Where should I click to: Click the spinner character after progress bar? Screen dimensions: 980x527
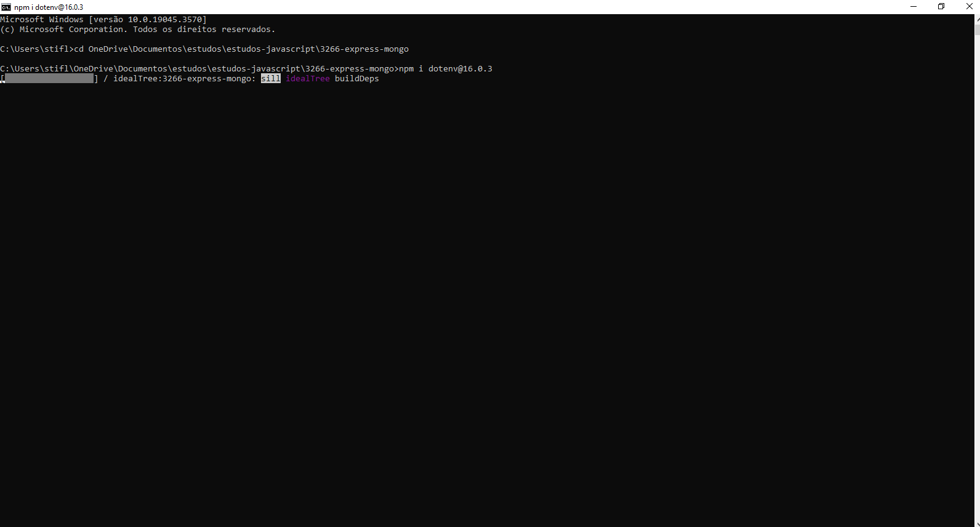(106, 79)
